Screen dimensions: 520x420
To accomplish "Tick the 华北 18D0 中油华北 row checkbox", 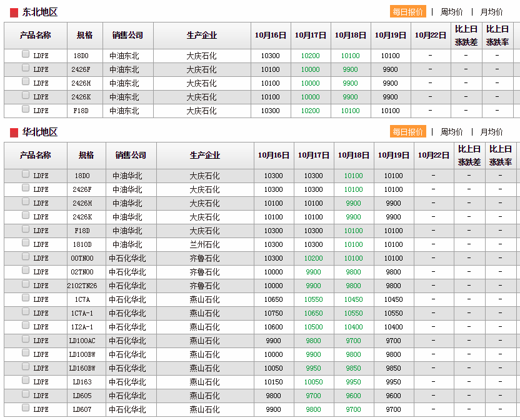I will [x=26, y=174].
